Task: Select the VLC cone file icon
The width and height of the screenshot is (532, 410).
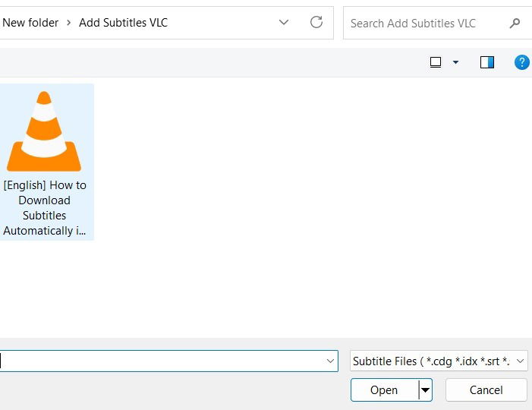Action: click(x=44, y=131)
